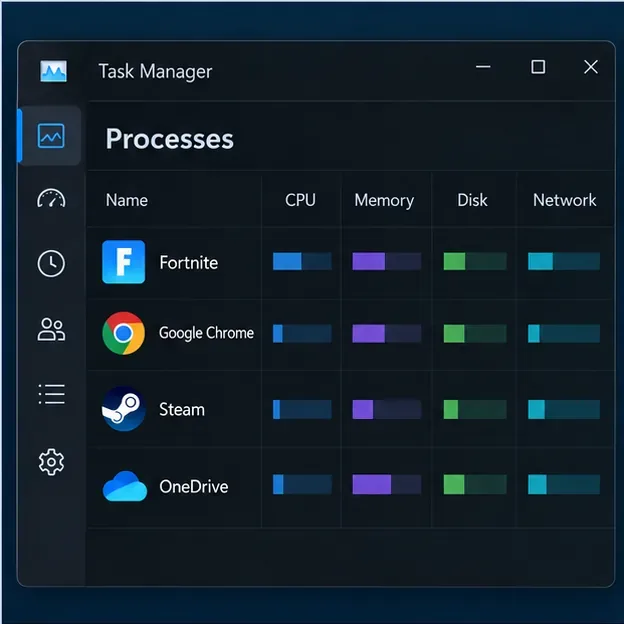The image size is (624, 624).
Task: Select the OneDrive process name
Action: [x=194, y=486]
